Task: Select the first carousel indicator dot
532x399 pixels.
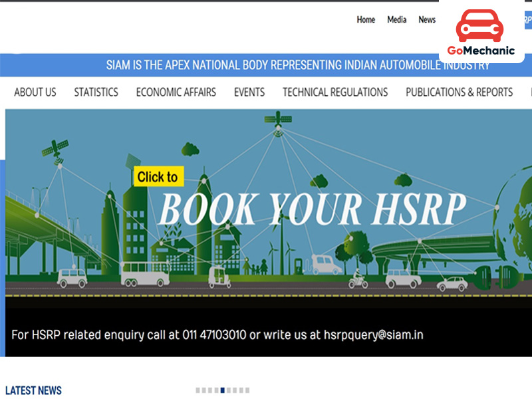Action: [x=197, y=390]
